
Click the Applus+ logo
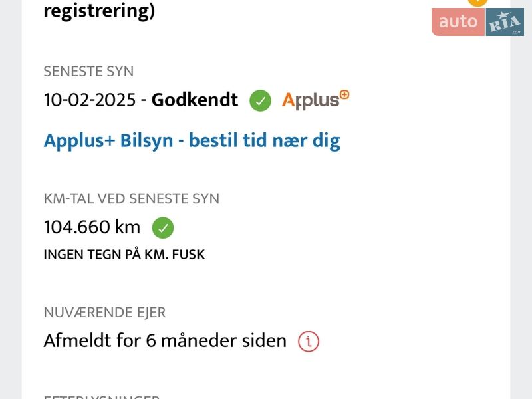click(x=315, y=100)
